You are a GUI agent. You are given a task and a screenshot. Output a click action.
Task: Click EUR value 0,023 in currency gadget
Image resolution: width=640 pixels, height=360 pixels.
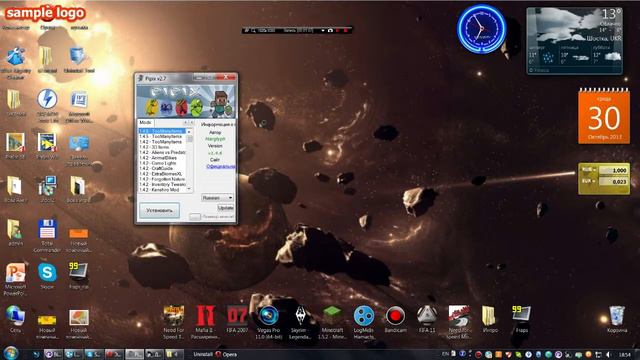613,182
